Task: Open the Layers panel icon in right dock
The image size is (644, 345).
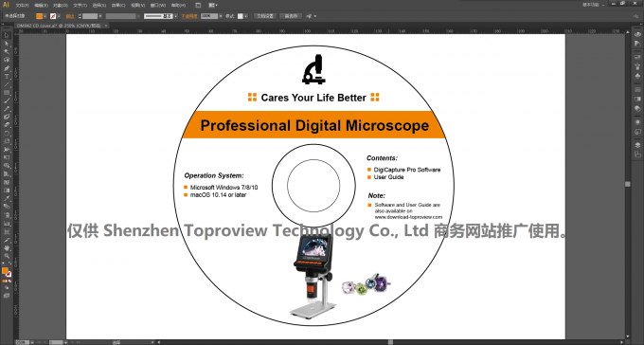Action: (x=637, y=145)
